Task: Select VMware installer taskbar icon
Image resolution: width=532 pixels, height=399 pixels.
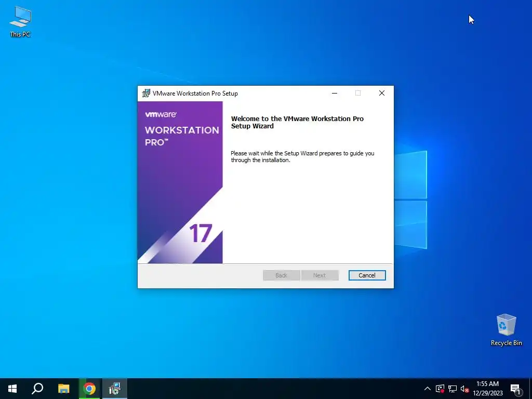Action: [115, 389]
